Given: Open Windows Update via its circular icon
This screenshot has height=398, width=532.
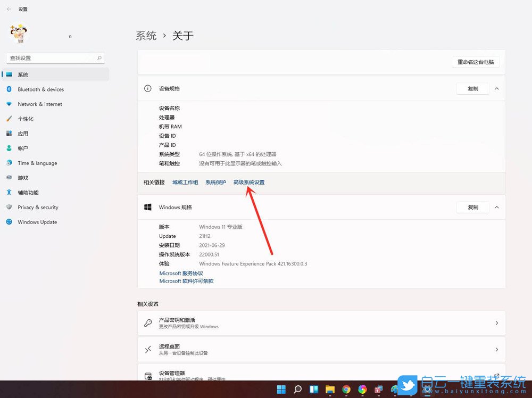Looking at the screenshot, I should pyautogui.click(x=9, y=222).
